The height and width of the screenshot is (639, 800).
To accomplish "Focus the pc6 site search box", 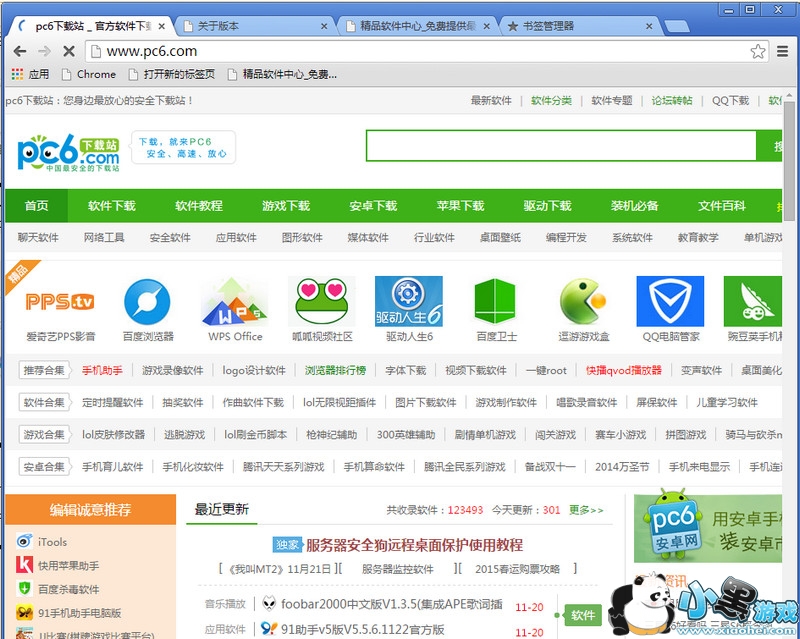I will [x=561, y=145].
